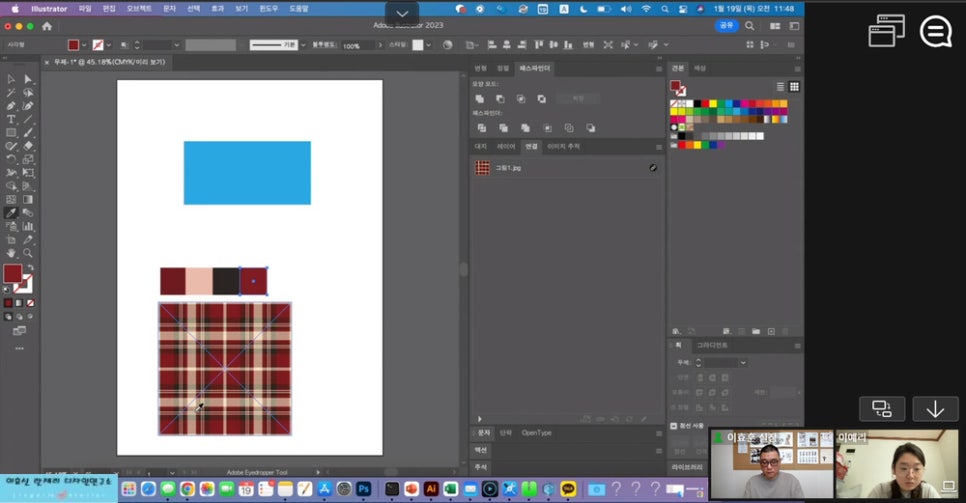966x503 pixels.
Task: Open fill color dropdown in control bar
Action: point(84,45)
